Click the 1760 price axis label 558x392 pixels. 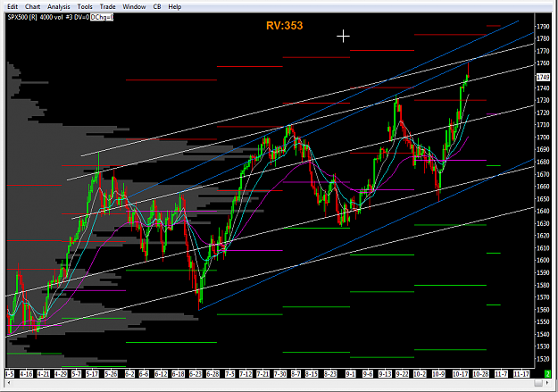pyautogui.click(x=543, y=63)
